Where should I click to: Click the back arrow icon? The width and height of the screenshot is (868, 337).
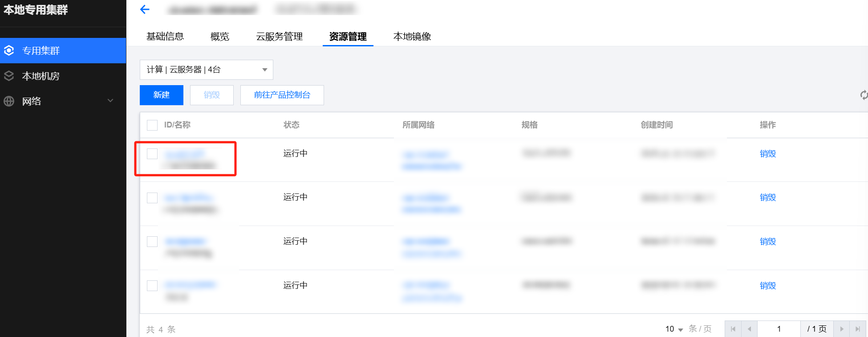pyautogui.click(x=145, y=9)
